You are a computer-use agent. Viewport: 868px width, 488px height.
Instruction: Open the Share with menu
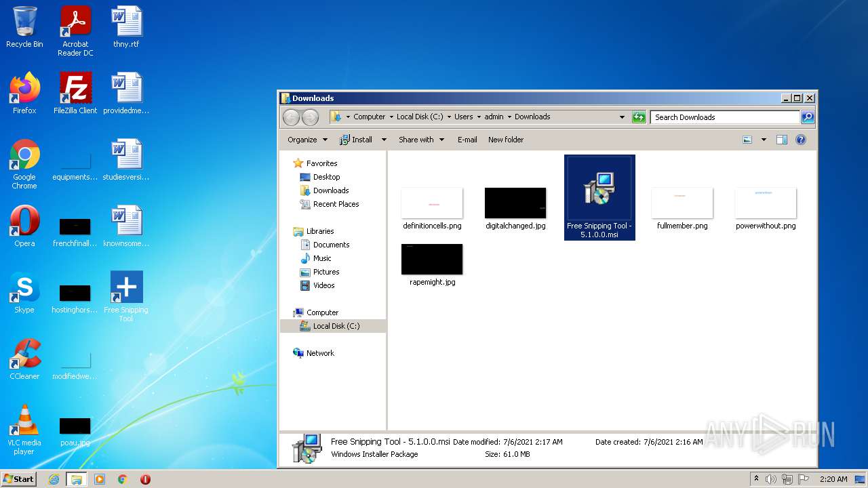[421, 140]
